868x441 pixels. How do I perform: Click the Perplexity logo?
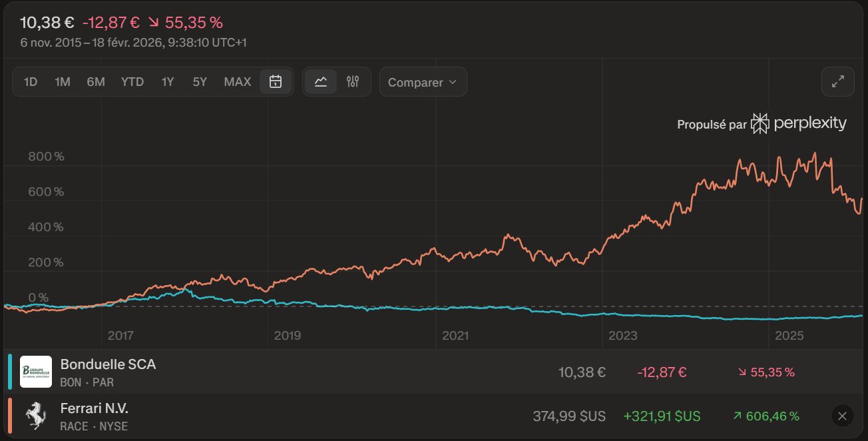coord(799,123)
